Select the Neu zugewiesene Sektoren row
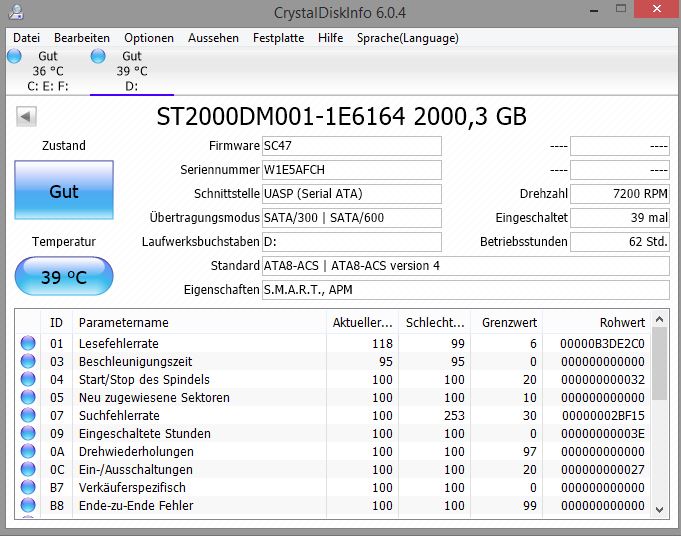 pos(333,397)
